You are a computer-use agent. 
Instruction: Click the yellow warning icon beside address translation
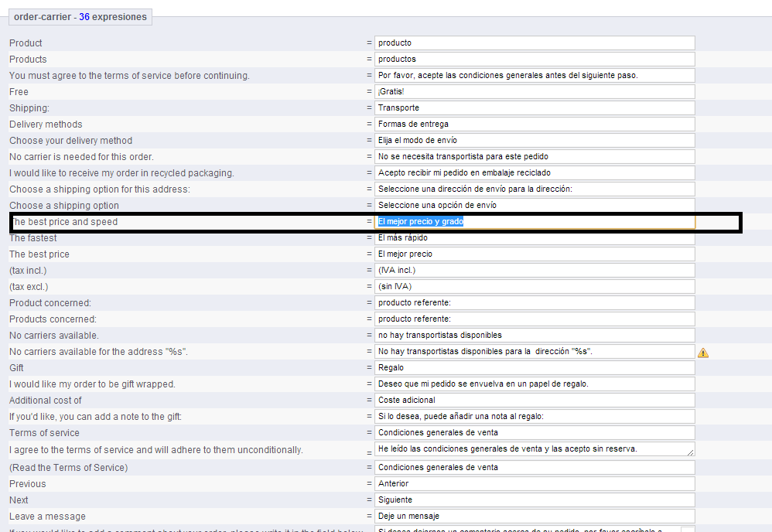click(x=702, y=353)
